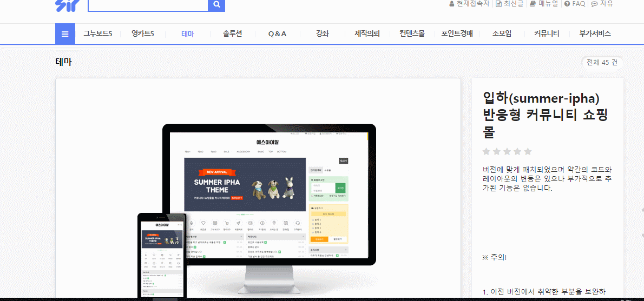644x301 pixels.
Task: Click the third rating star
Action: click(x=507, y=152)
